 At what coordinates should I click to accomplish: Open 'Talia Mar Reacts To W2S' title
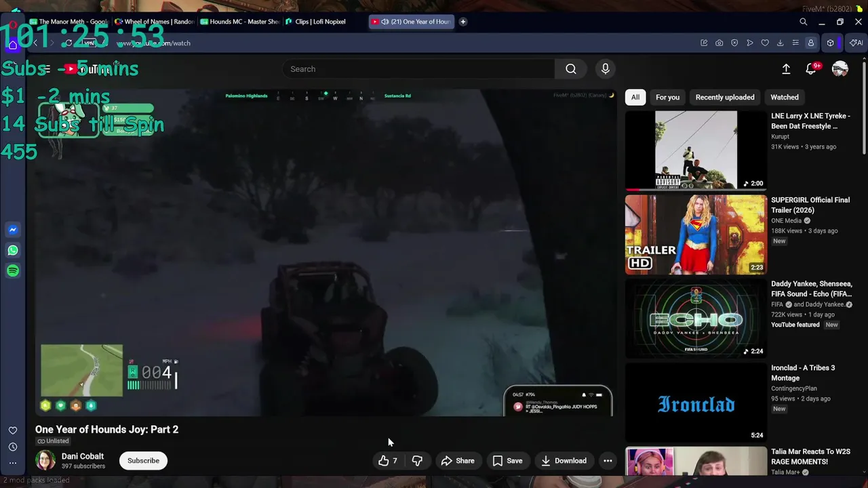[x=810, y=457]
